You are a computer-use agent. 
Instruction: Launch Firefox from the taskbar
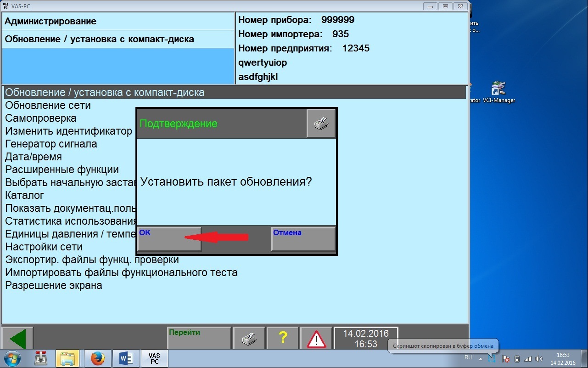pos(97,358)
